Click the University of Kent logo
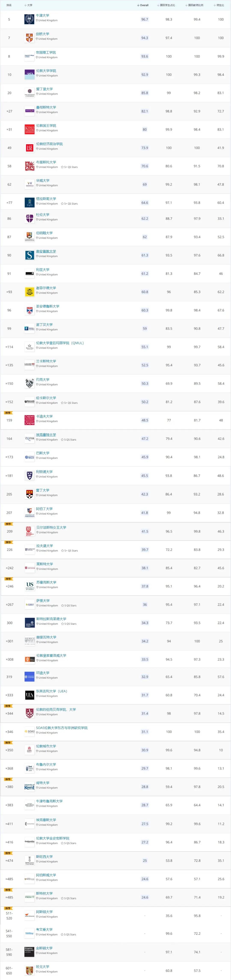Image resolution: width=231 pixels, height=980 pixels. pyautogui.click(x=29, y=787)
